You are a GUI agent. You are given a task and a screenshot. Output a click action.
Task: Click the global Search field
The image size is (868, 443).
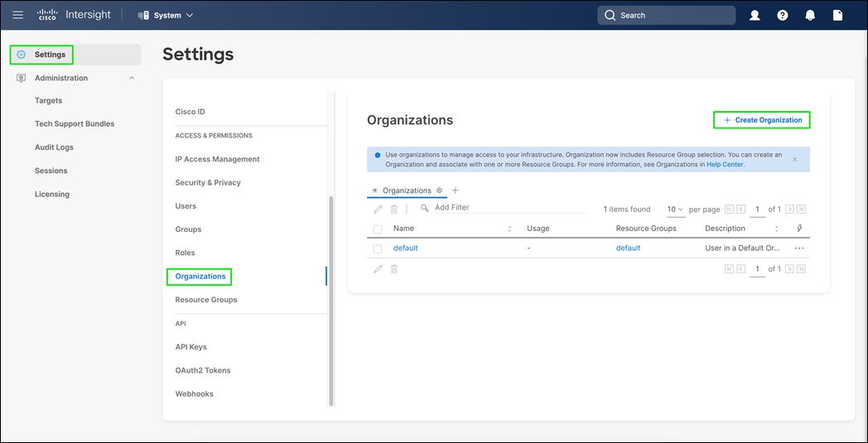point(667,16)
